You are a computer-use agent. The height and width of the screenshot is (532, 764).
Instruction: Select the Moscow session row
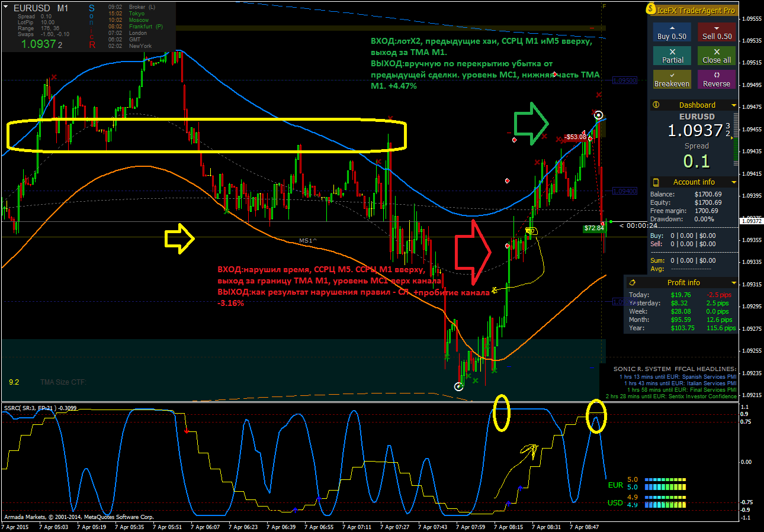point(128,20)
